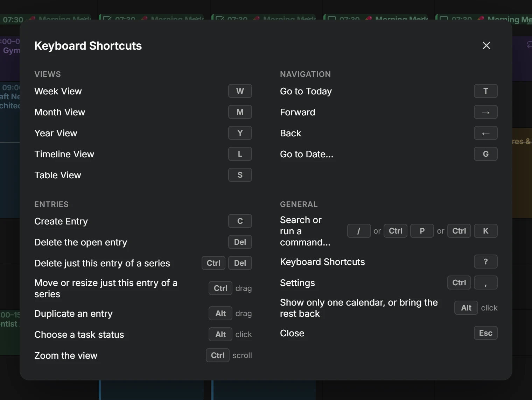This screenshot has height=400, width=532.
Task: Click the Table View label
Action: point(58,175)
